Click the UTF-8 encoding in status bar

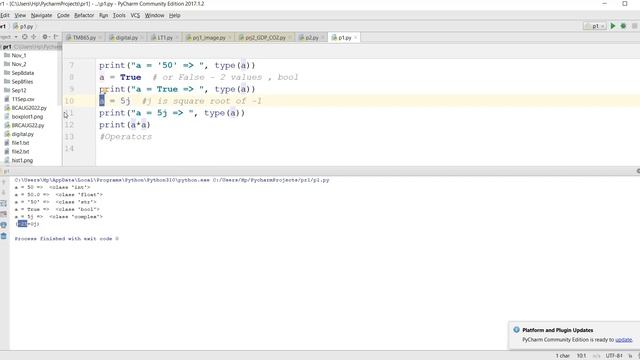[614, 356]
